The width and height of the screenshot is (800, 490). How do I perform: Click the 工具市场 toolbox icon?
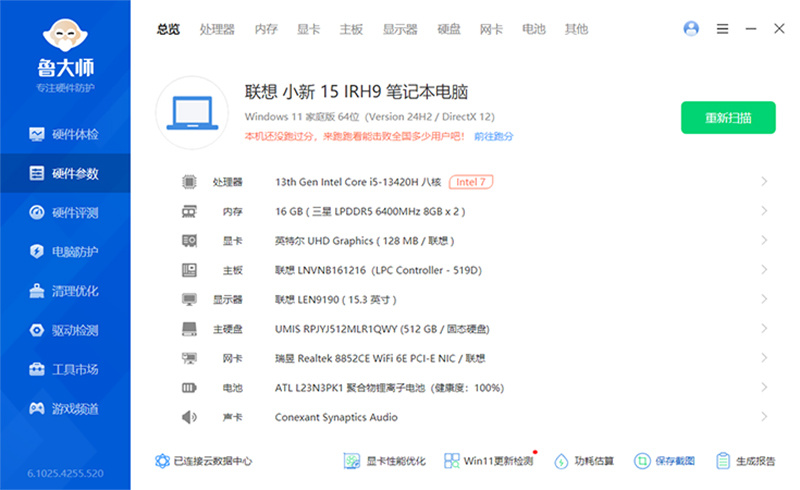coord(37,369)
